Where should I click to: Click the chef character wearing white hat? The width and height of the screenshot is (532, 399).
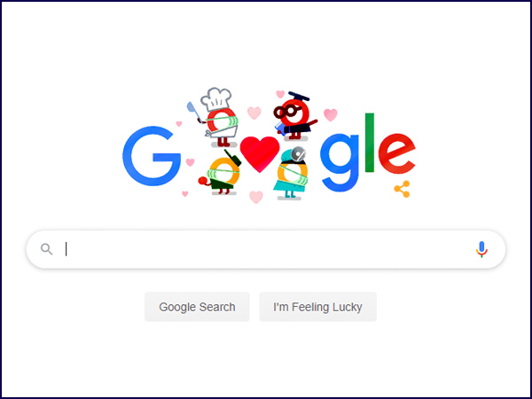[217, 117]
